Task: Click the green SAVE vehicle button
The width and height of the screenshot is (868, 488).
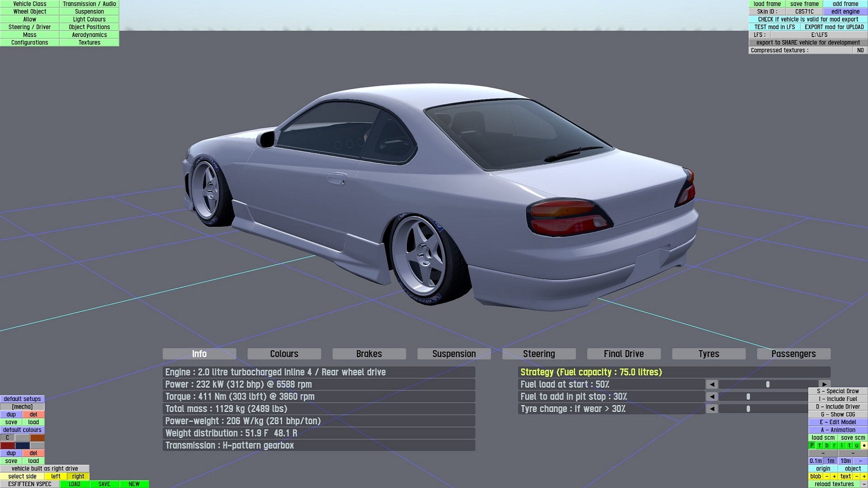Action: click(104, 484)
